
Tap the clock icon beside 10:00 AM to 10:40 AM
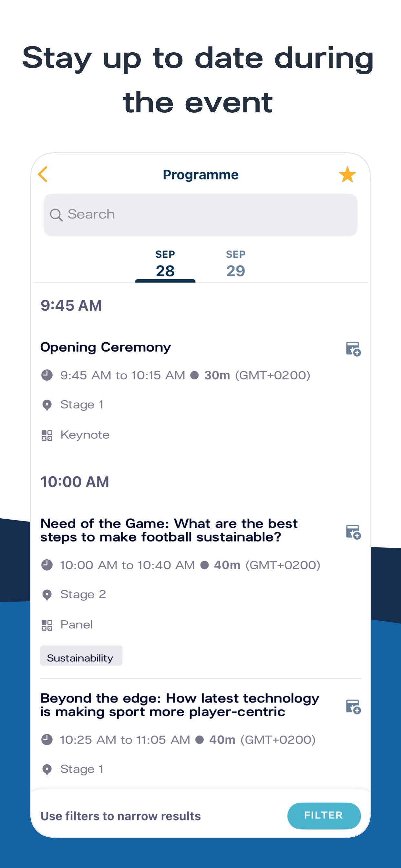(47, 565)
